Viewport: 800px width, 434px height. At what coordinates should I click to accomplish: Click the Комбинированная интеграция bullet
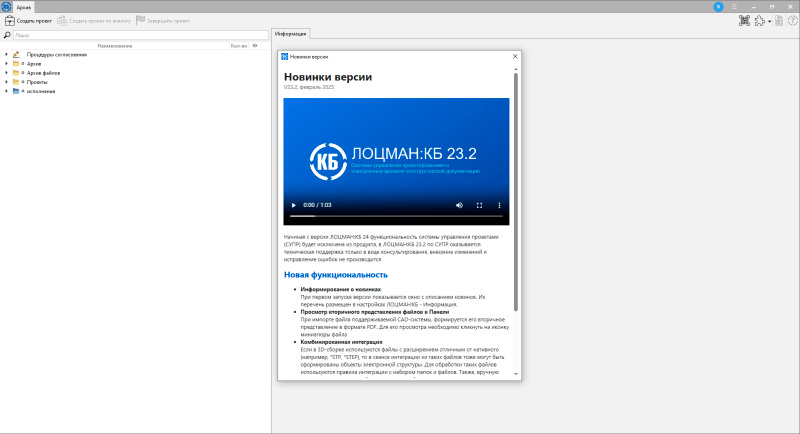(341, 342)
